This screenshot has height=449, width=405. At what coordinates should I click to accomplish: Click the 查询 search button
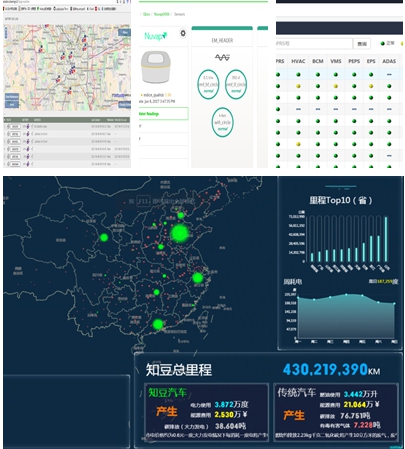pyautogui.click(x=362, y=44)
